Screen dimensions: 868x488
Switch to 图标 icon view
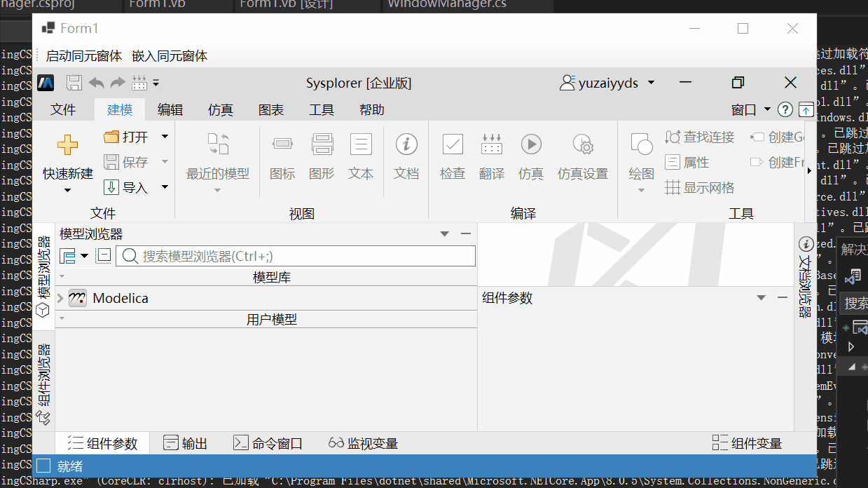(x=282, y=157)
